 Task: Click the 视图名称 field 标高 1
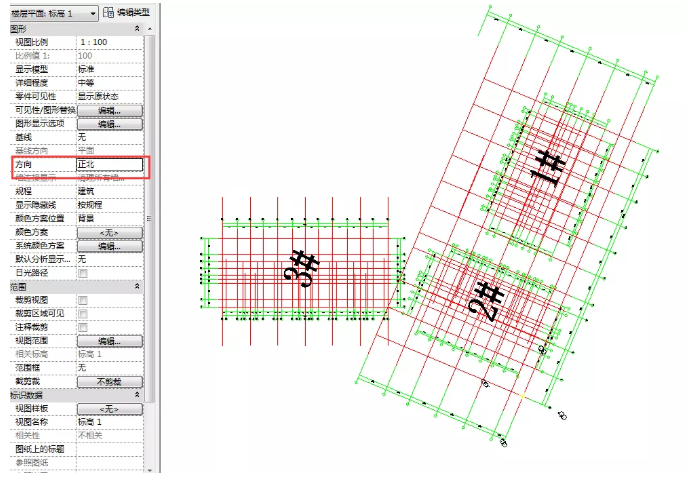110,422
